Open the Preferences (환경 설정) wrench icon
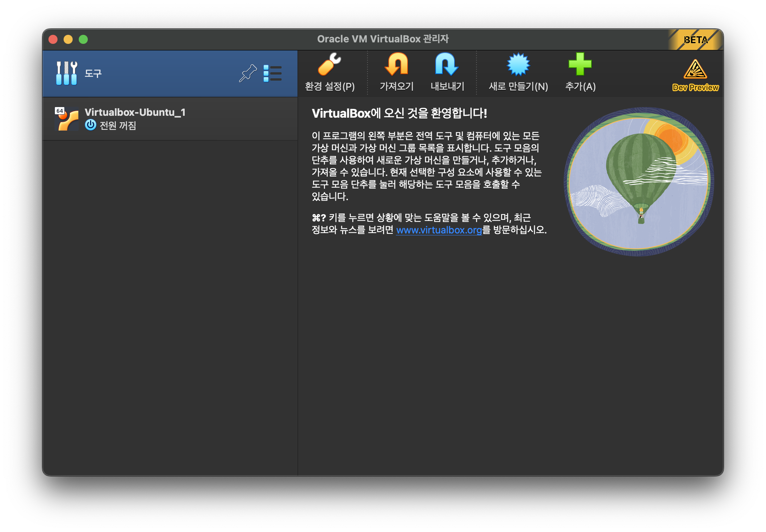The image size is (766, 532). coord(329,64)
